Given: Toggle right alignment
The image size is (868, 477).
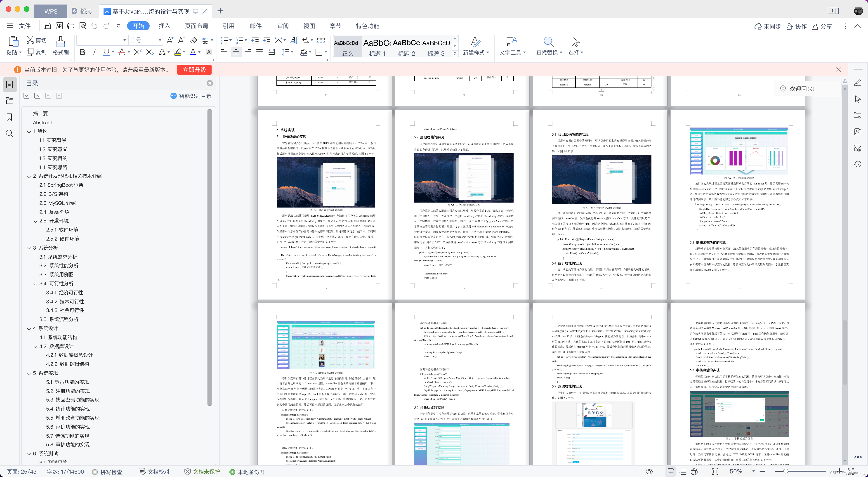Looking at the screenshot, I should (248, 52).
